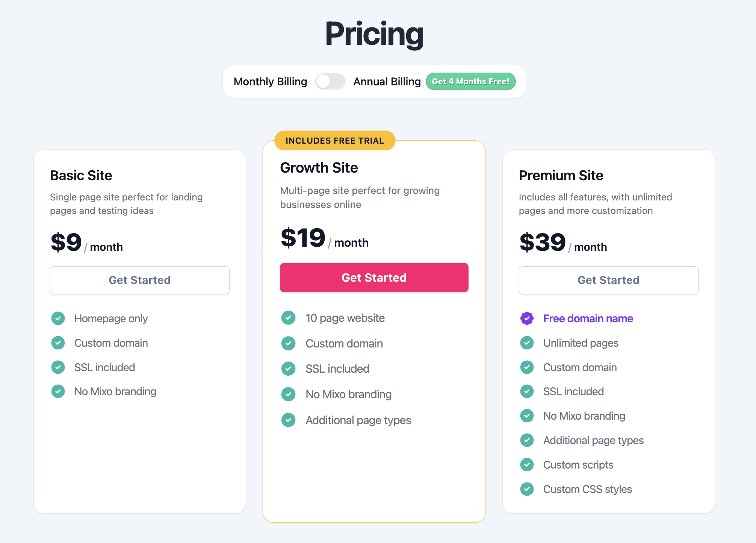Click the Basic Site No Mixo branding checkmark
756x543 pixels.
(58, 391)
